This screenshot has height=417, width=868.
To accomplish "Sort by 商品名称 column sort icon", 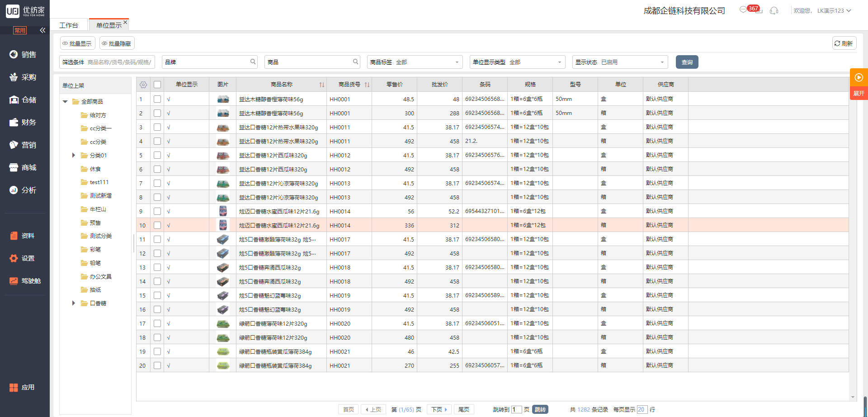I will pyautogui.click(x=321, y=85).
